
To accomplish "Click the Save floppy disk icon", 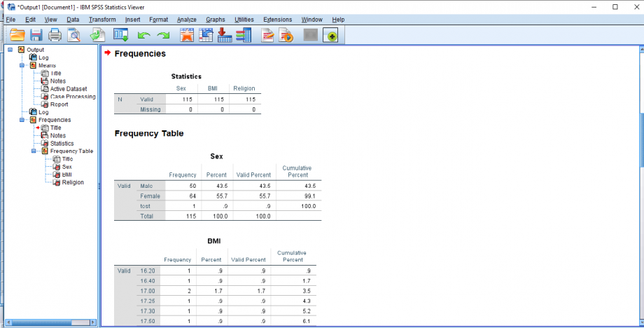I will (x=36, y=35).
